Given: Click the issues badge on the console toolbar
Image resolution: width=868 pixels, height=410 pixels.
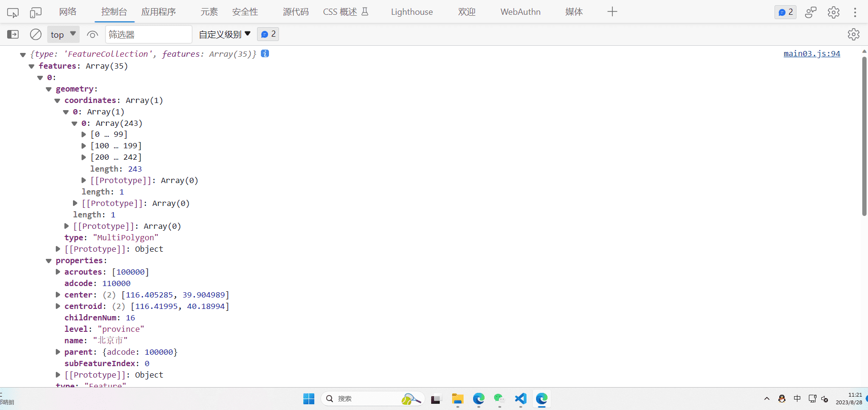Looking at the screenshot, I should point(269,34).
